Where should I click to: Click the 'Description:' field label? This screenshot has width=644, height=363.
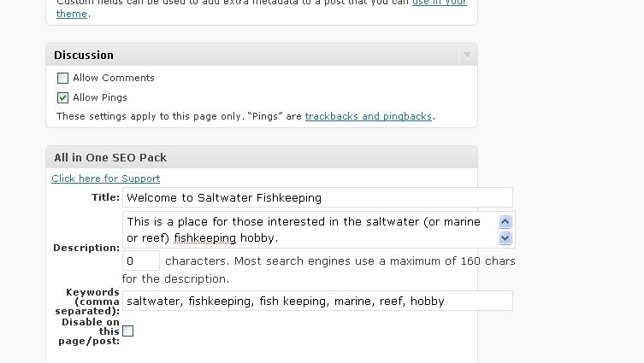click(86, 248)
